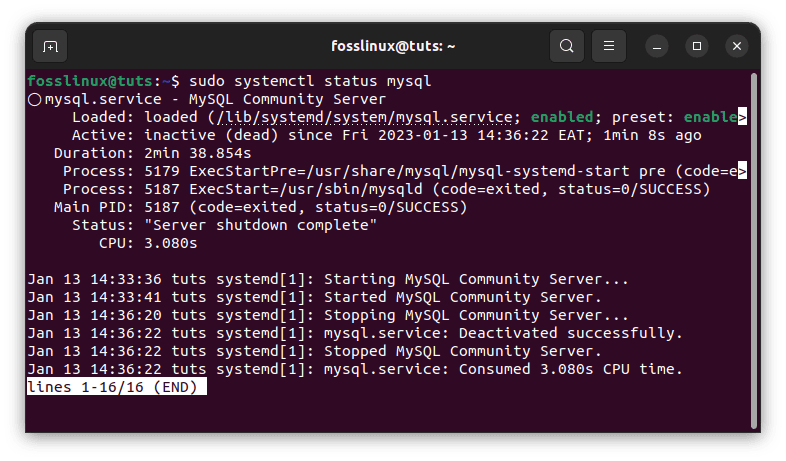Minimize the terminal window
The width and height of the screenshot is (786, 461).
(x=657, y=47)
